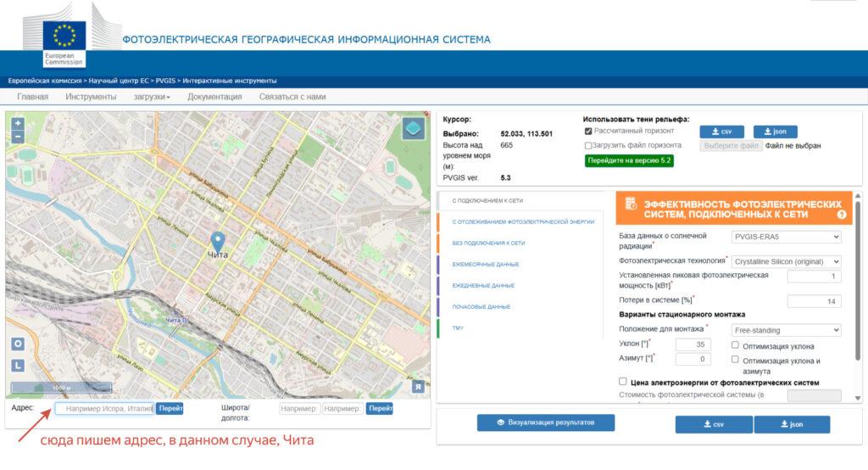Open 'Связаться с нами' menu item
868x470 pixels.
[x=292, y=97]
